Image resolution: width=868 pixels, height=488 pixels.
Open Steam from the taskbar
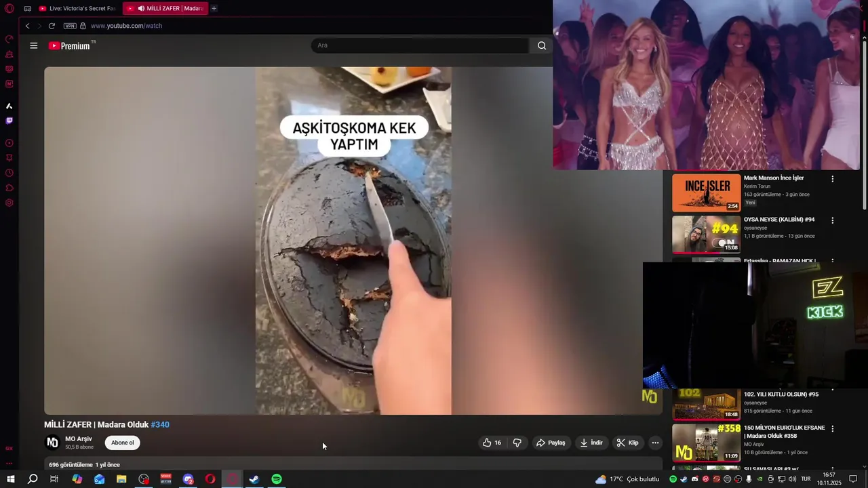click(254, 479)
